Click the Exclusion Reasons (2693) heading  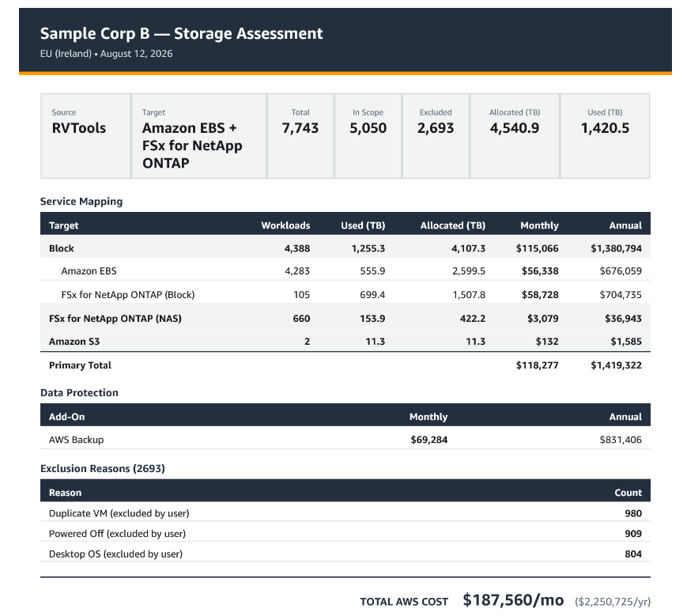(103, 469)
